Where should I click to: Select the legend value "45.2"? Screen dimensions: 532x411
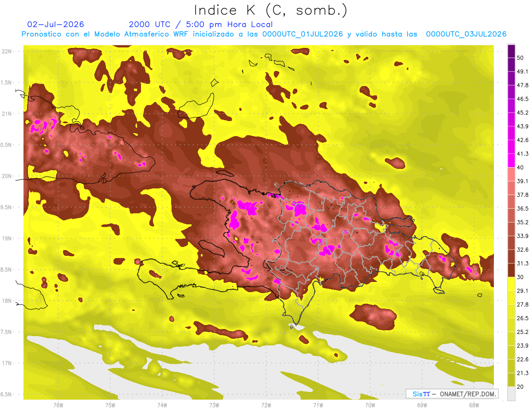coord(523,113)
